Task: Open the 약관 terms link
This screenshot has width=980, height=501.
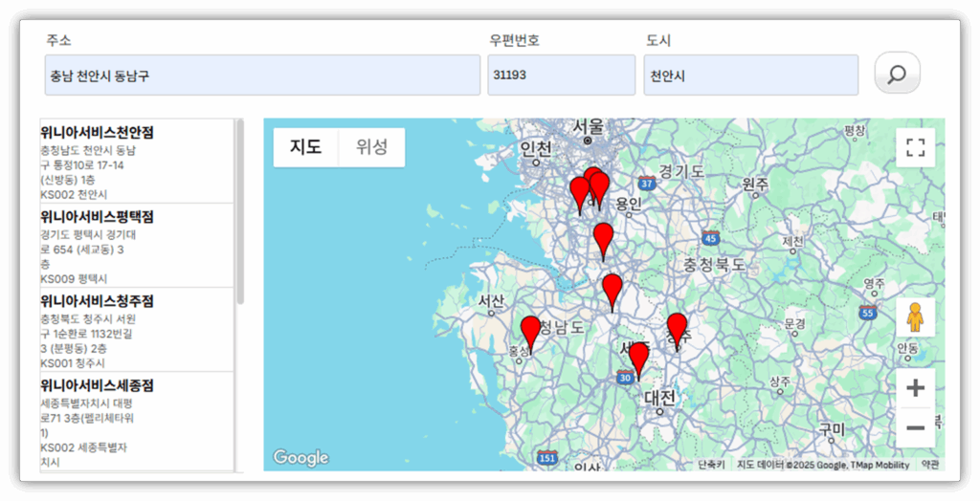Action: point(929,465)
